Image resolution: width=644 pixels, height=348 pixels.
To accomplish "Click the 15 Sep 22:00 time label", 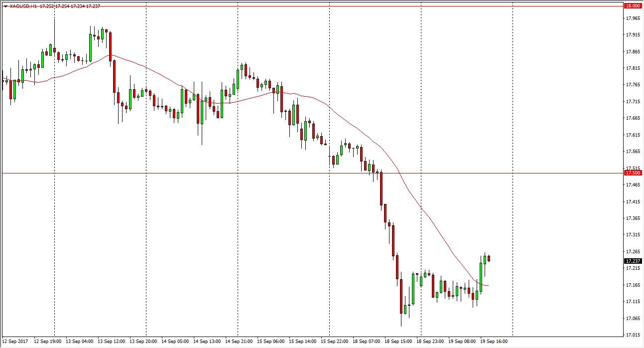I will (334, 342).
